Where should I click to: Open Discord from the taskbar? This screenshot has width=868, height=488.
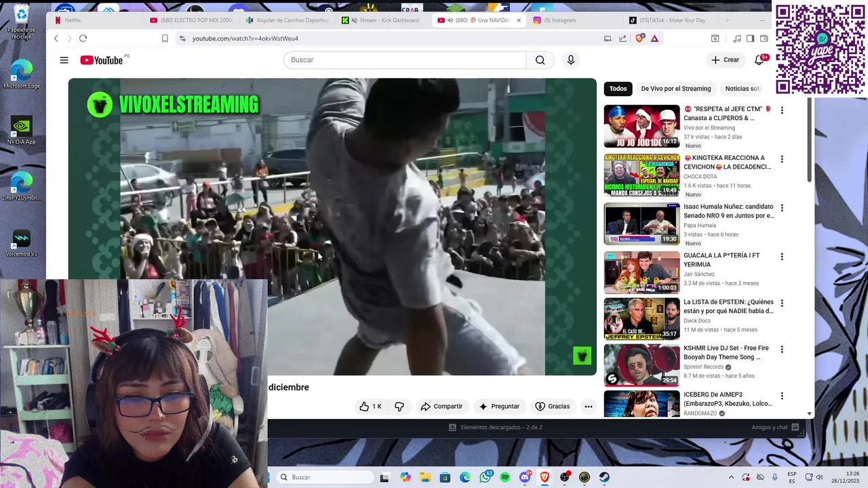point(525,477)
